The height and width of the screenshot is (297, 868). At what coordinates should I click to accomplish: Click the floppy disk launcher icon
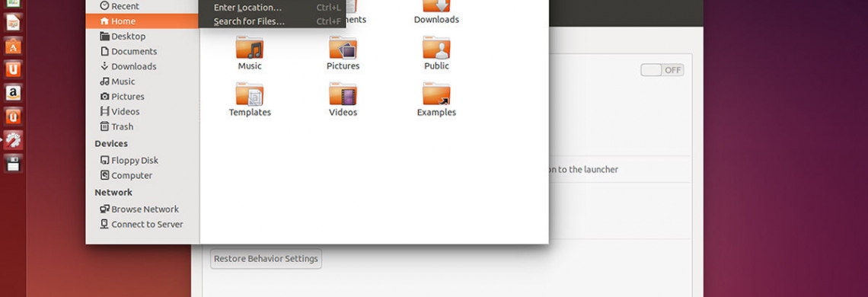[x=13, y=164]
